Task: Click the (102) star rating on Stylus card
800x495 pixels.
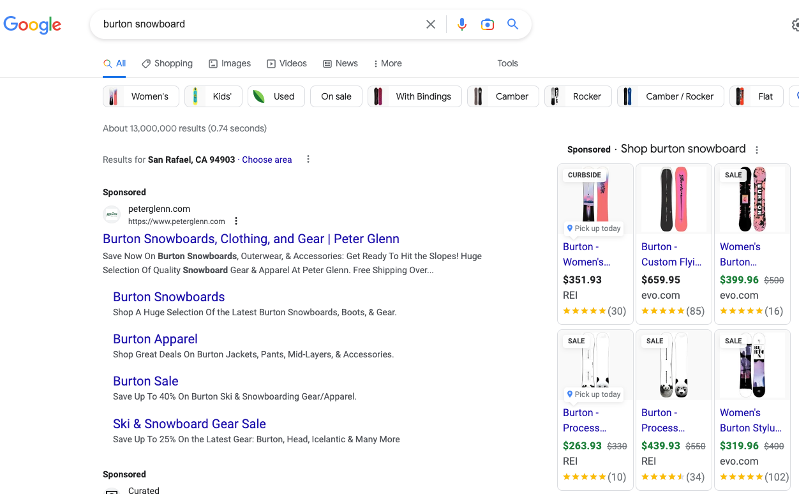Action: (x=754, y=477)
